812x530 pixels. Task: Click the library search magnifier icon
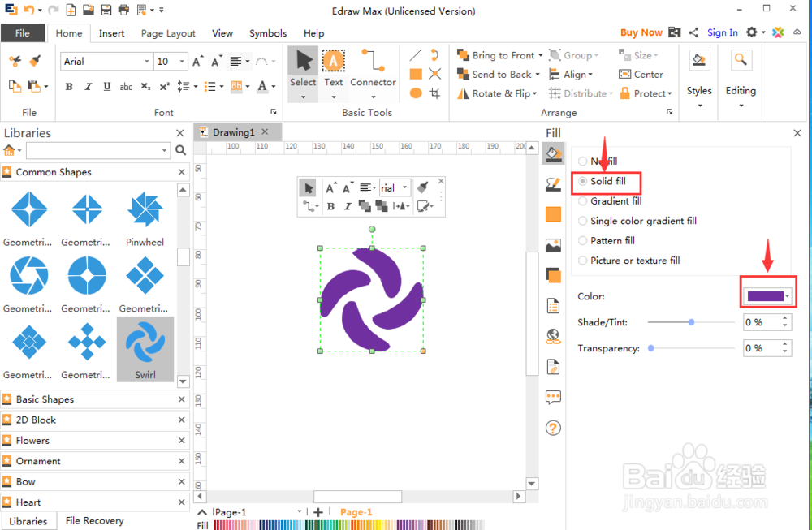pos(181,150)
